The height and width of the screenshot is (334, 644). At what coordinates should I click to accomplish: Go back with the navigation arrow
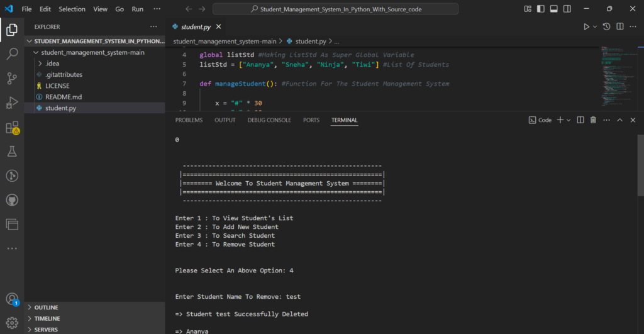point(189,9)
